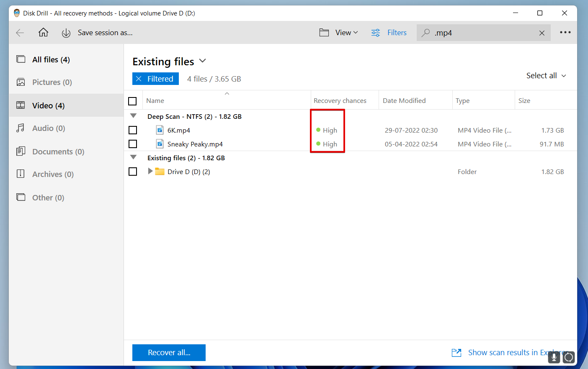The width and height of the screenshot is (588, 369).
Task: Click the 4 files / 3.65 GB summary
Action: coord(214,79)
